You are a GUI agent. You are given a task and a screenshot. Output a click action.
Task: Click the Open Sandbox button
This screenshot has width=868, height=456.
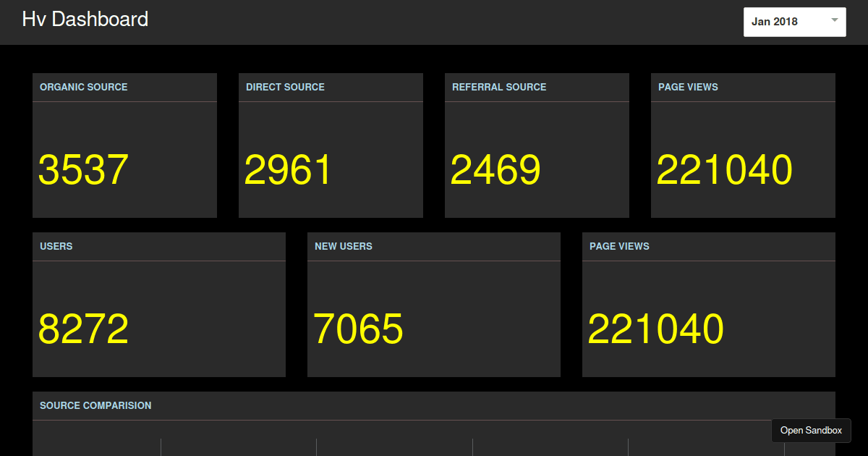(811, 430)
